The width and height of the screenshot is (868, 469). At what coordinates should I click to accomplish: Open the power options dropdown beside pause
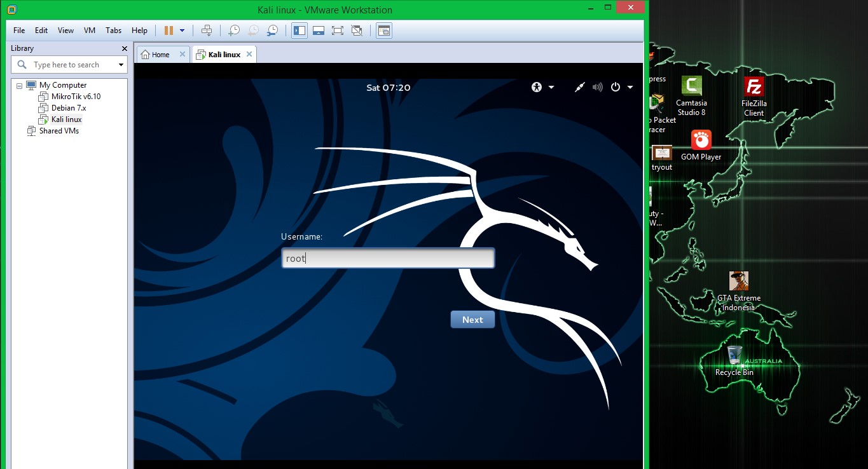183,31
